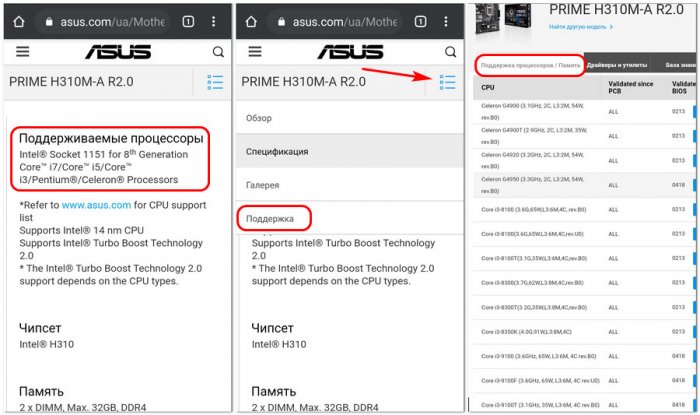Select Поддержка in the product menu

pyautogui.click(x=350, y=218)
